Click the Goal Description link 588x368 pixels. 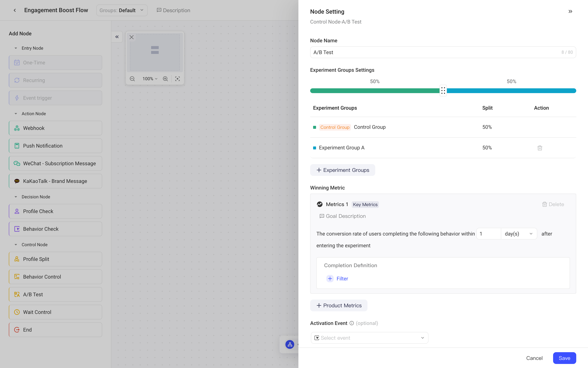342,216
